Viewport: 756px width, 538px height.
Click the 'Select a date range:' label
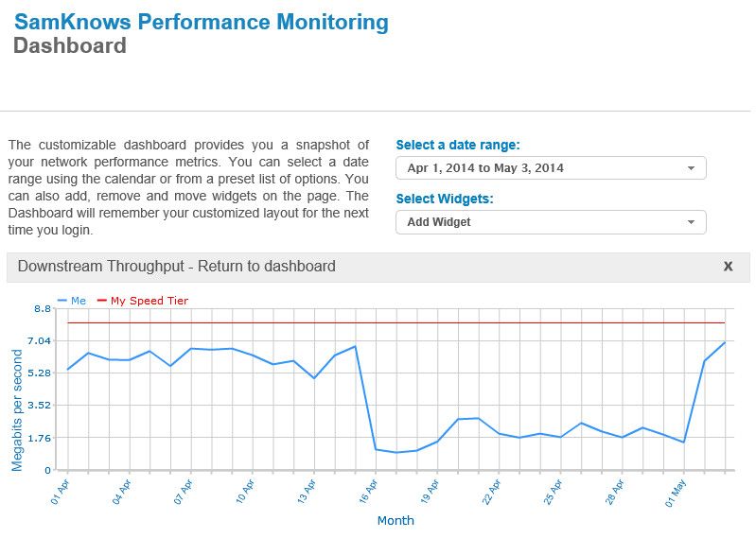point(458,145)
